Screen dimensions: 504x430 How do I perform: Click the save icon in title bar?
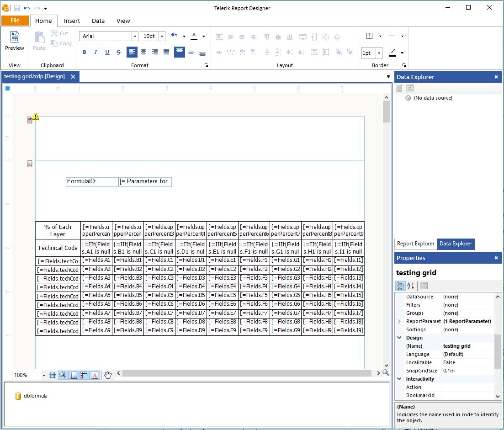point(17,8)
